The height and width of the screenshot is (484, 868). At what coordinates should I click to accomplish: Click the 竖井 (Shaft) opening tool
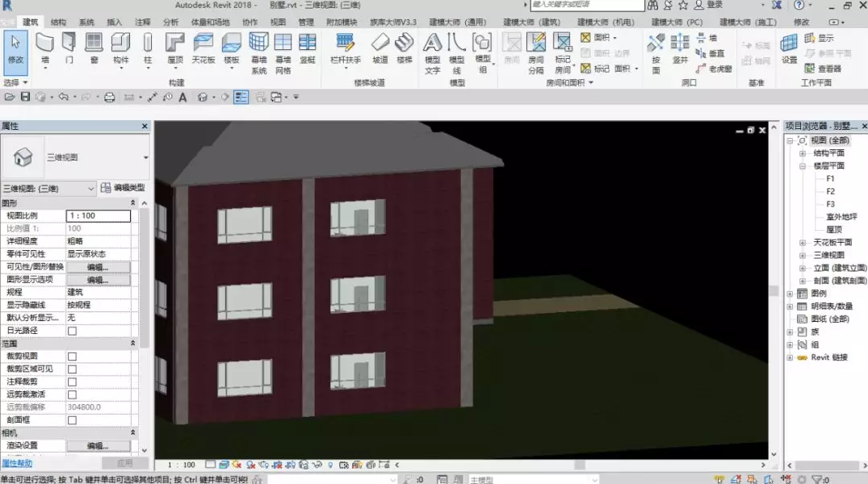click(680, 48)
